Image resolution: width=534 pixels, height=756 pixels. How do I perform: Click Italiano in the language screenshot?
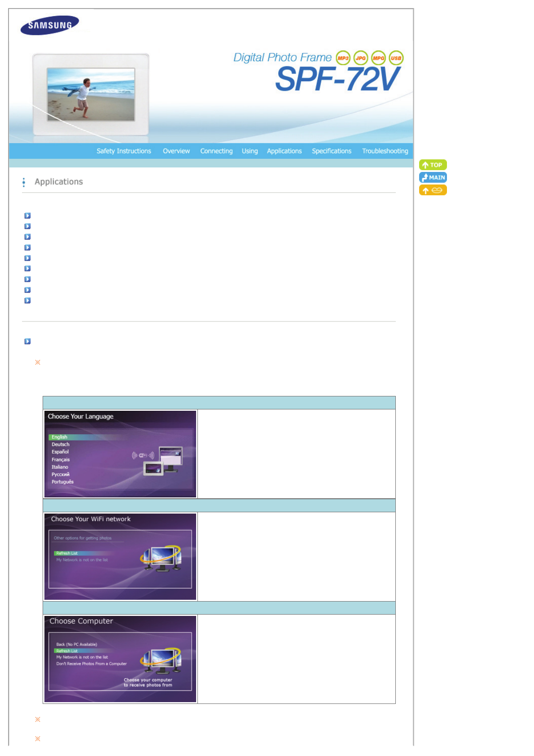coord(60,467)
